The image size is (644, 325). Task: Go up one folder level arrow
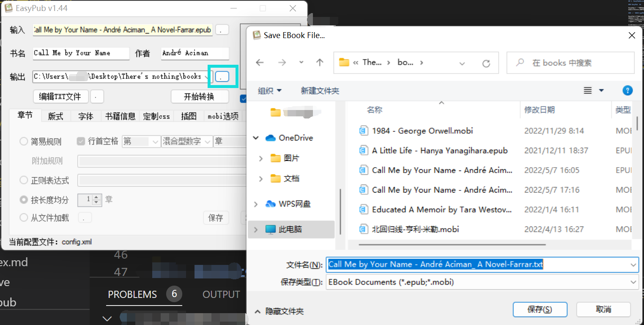(320, 63)
